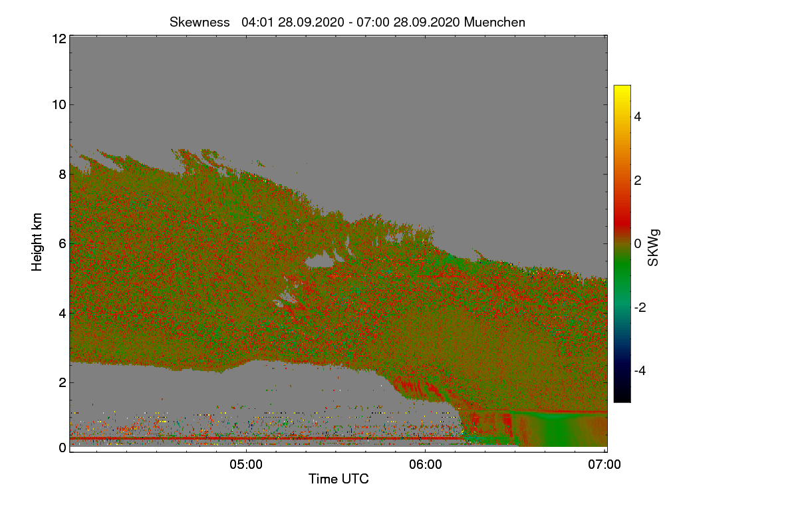Click the 05:00 time axis label
This screenshot has height=532, width=798.
[246, 465]
